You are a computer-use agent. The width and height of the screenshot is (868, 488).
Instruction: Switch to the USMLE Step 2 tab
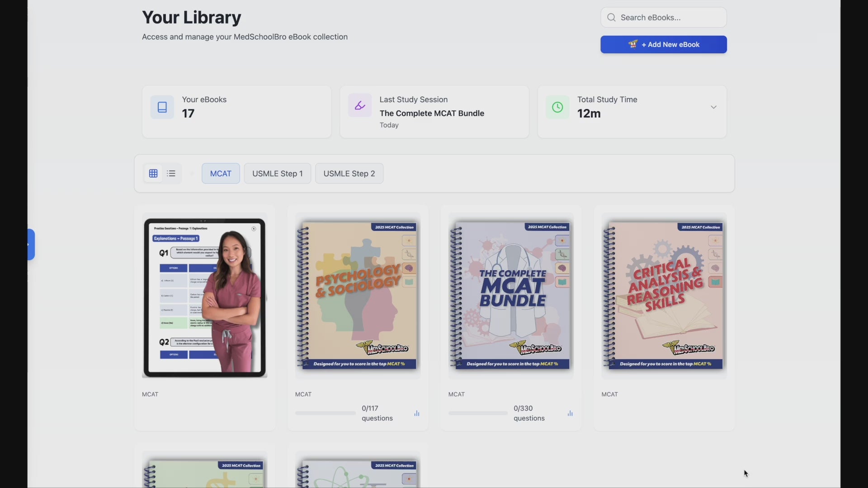(349, 173)
